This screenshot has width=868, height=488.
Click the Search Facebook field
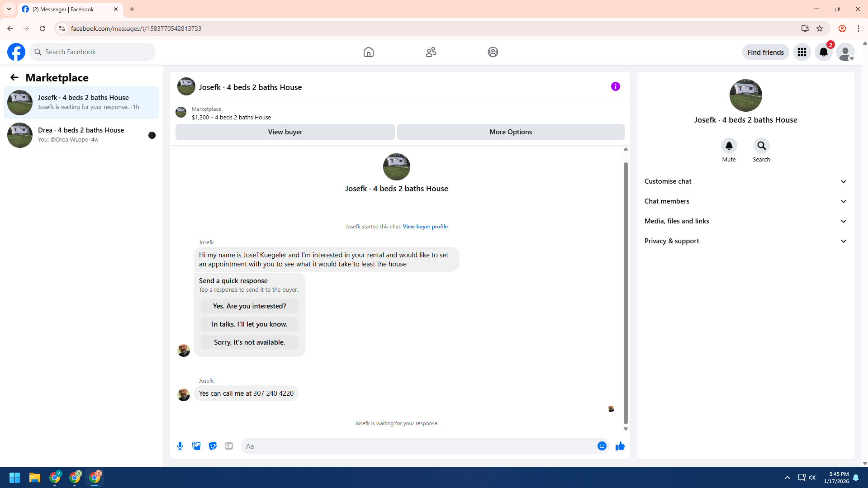(x=92, y=52)
